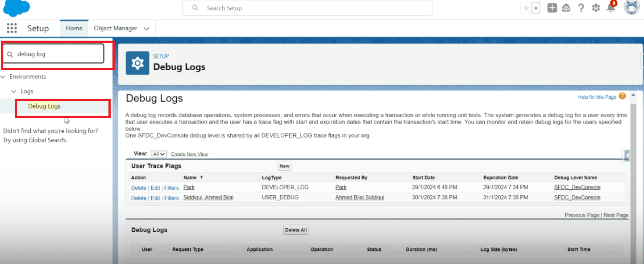Image resolution: width=644 pixels, height=264 pixels.
Task: Open the Object Manager tab dropdown chevron
Action: [146, 29]
